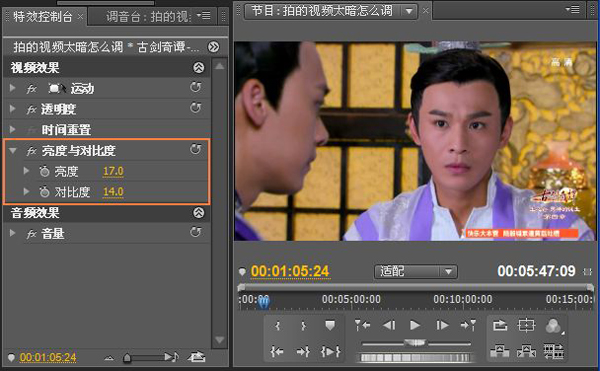Go to the next marker
The width and height of the screenshot is (600, 371).
[x=468, y=325]
